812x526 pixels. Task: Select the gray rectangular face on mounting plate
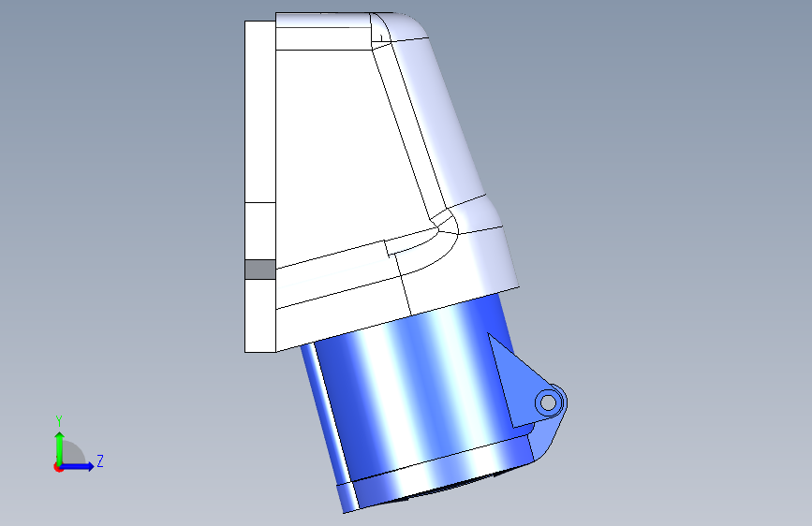pyautogui.click(x=260, y=270)
